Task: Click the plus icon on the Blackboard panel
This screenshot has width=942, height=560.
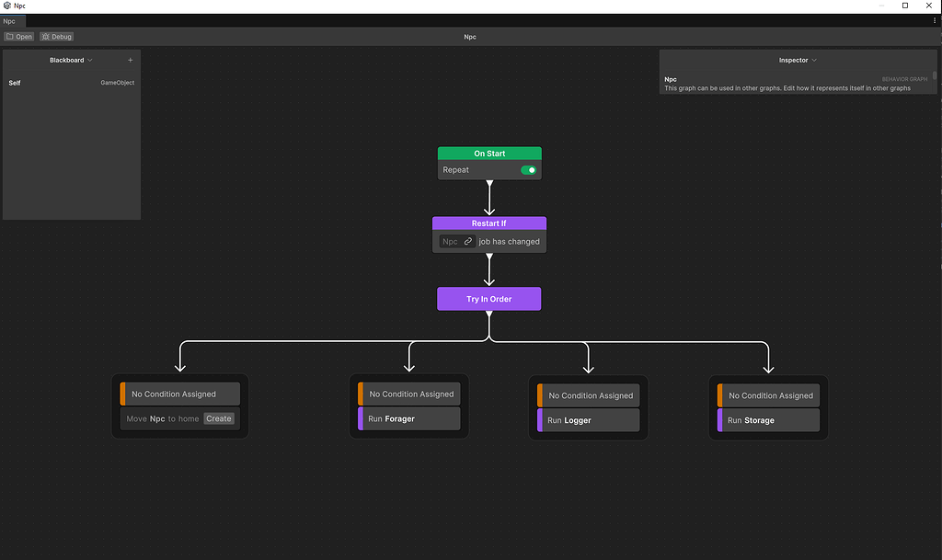Action: (x=130, y=59)
